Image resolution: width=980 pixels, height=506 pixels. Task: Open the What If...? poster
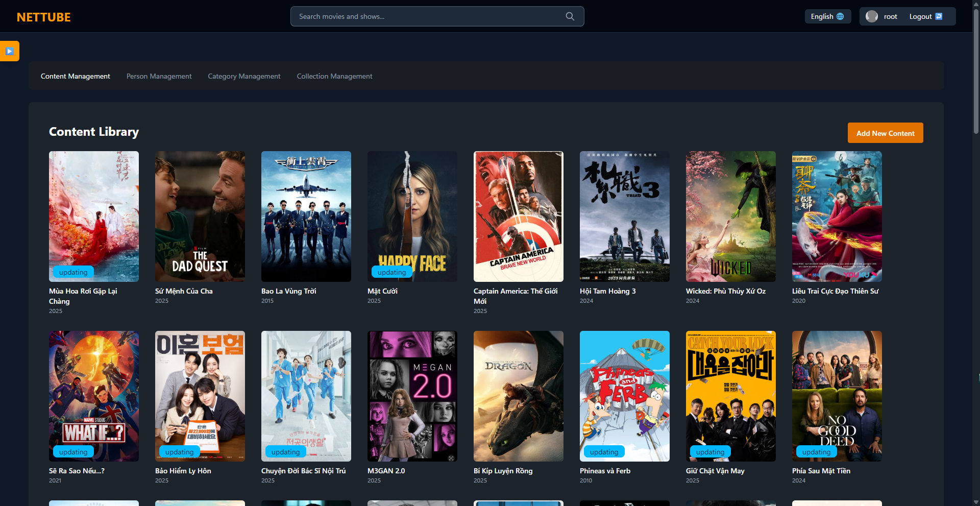coord(94,396)
